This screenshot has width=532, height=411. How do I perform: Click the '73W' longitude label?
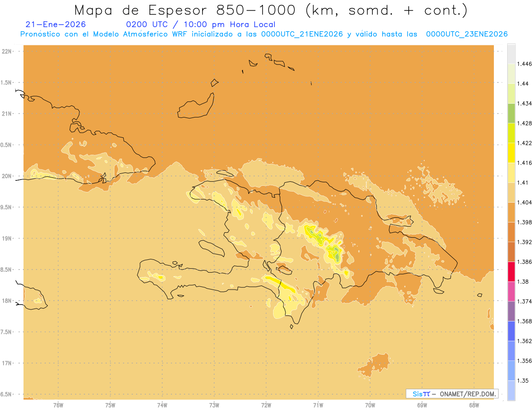coord(214,405)
